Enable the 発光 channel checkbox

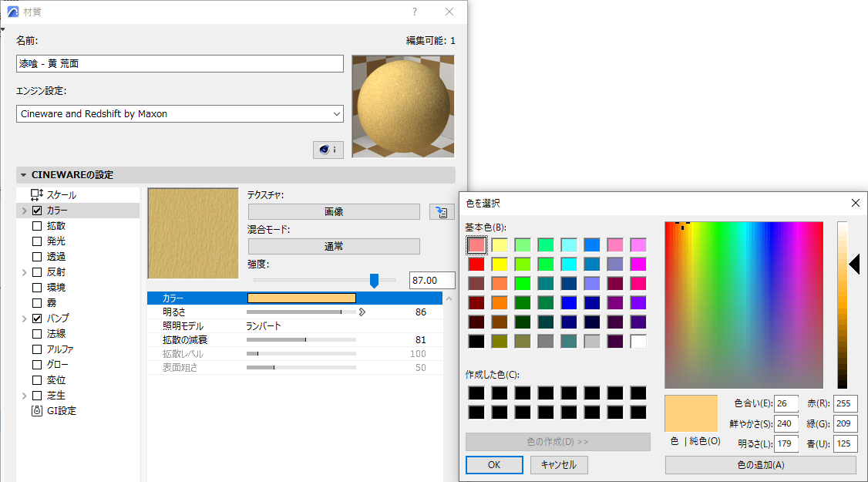[x=35, y=242]
